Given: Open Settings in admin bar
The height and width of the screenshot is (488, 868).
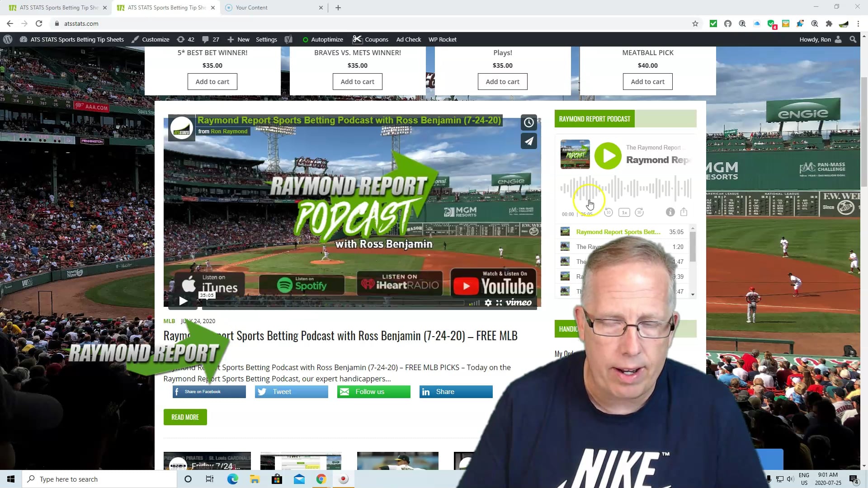Looking at the screenshot, I should pyautogui.click(x=266, y=39).
